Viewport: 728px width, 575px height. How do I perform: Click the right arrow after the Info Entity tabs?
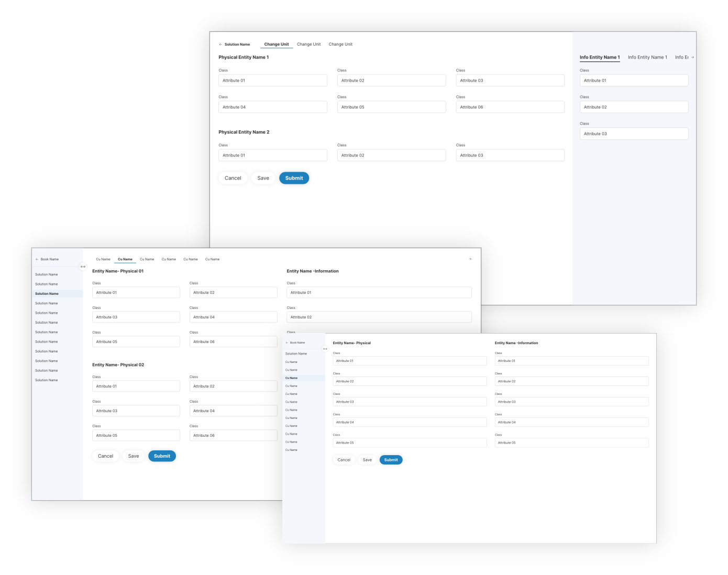point(692,58)
